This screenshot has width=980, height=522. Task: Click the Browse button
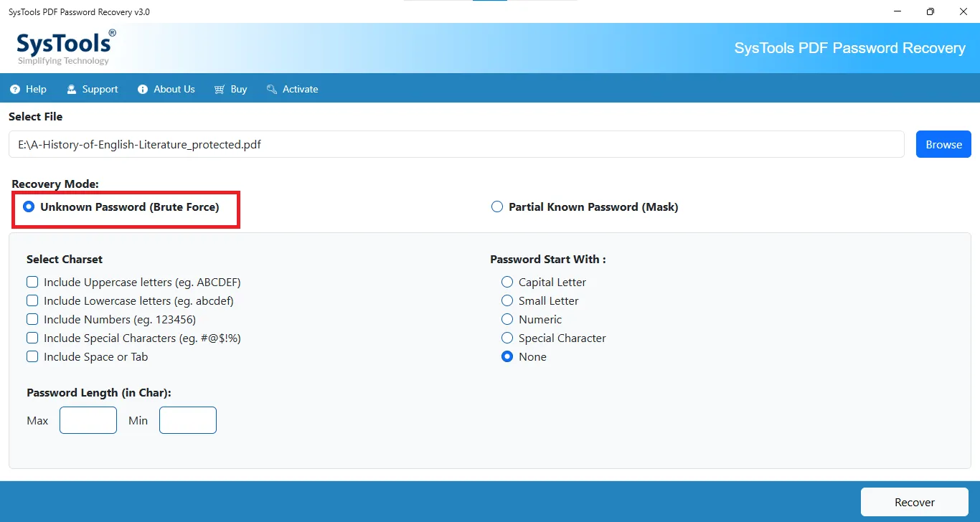(943, 144)
